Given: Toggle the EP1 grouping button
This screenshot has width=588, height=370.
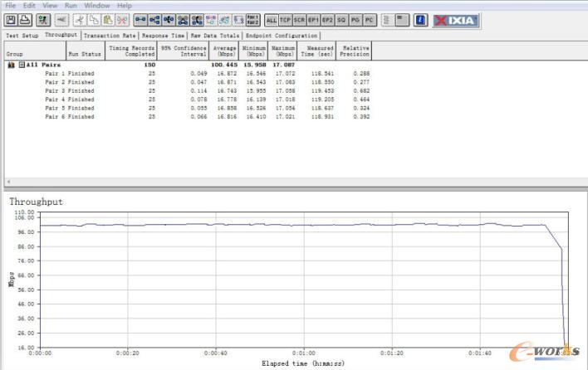Looking at the screenshot, I should coord(313,19).
